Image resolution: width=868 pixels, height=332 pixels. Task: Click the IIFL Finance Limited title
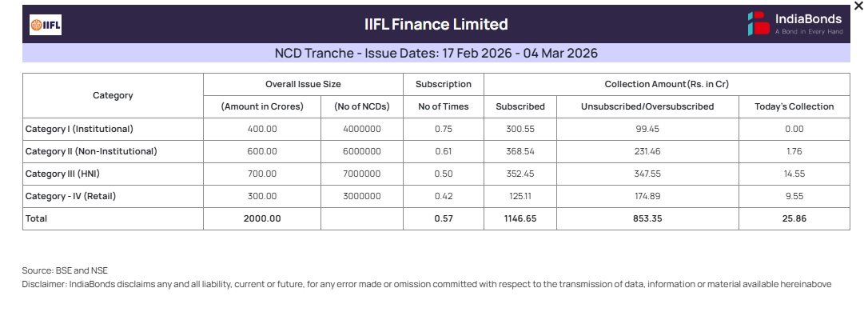point(436,24)
